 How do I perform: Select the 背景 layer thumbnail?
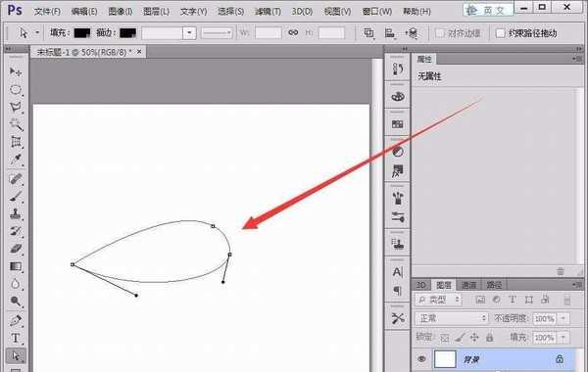[x=445, y=359]
